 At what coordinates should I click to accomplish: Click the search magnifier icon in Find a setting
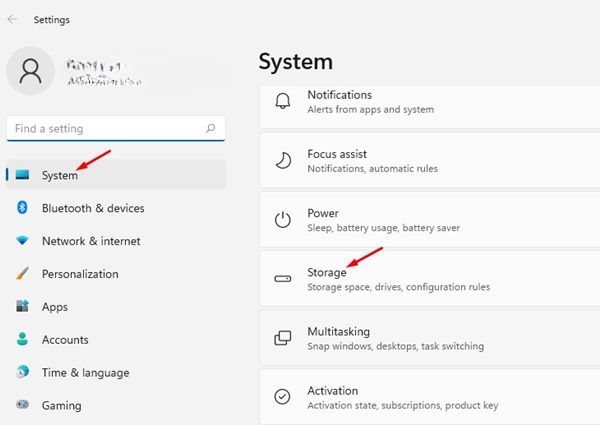pos(210,128)
